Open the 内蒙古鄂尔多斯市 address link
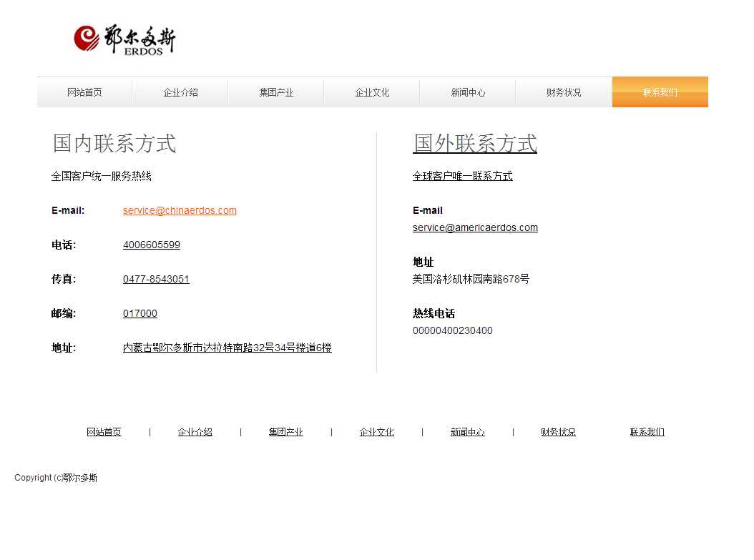754x560 pixels. point(227,348)
